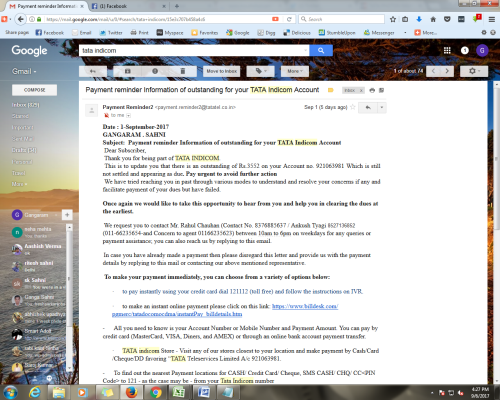Image resolution: width=500 pixels, height=400 pixels.
Task: Open the Google notifications bell counter
Action: [465, 50]
